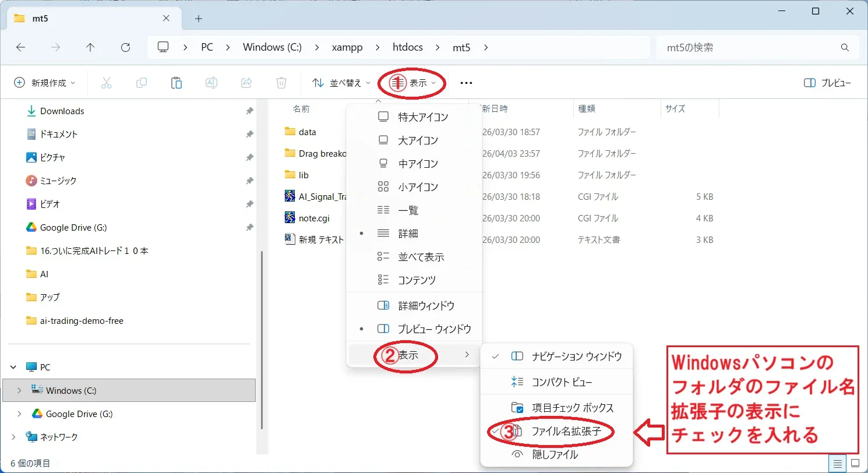Click the Delete trash can icon
The height and width of the screenshot is (473, 868).
(x=281, y=83)
